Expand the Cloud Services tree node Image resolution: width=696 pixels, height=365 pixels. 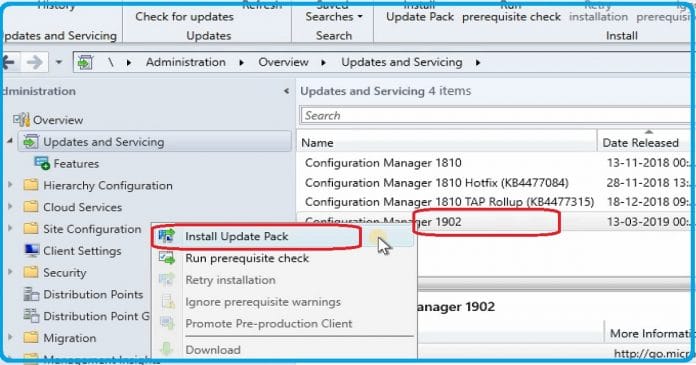pyautogui.click(x=10, y=206)
